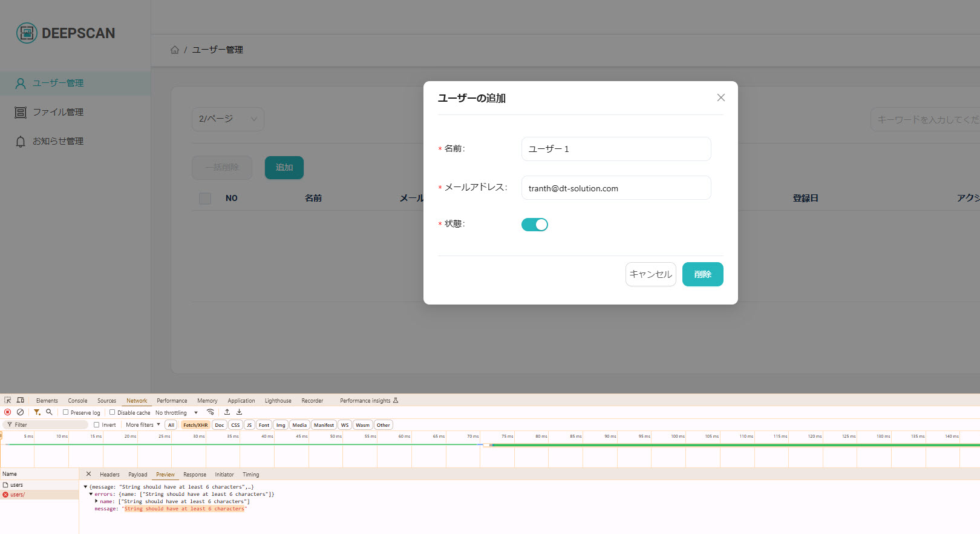Click the メールアドレス input field
Image resolution: width=980 pixels, height=534 pixels.
616,188
